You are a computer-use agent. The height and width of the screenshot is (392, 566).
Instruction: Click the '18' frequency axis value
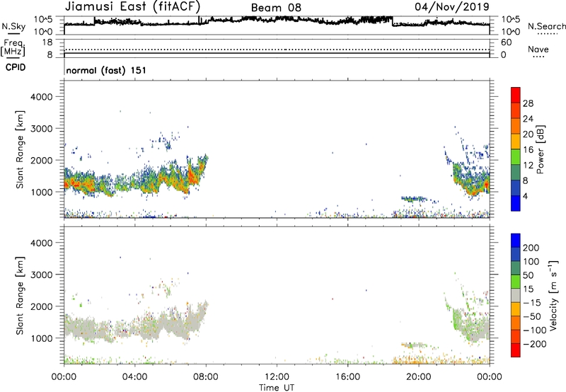(47, 42)
